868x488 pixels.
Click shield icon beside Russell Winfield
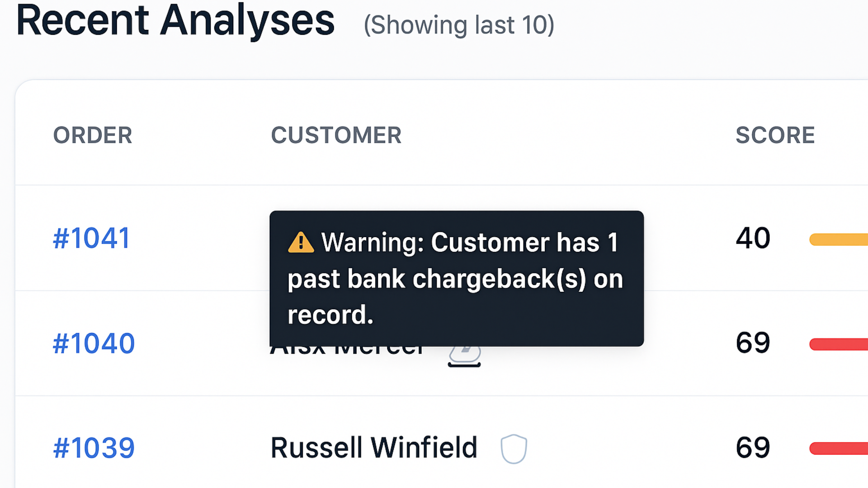coord(514,449)
